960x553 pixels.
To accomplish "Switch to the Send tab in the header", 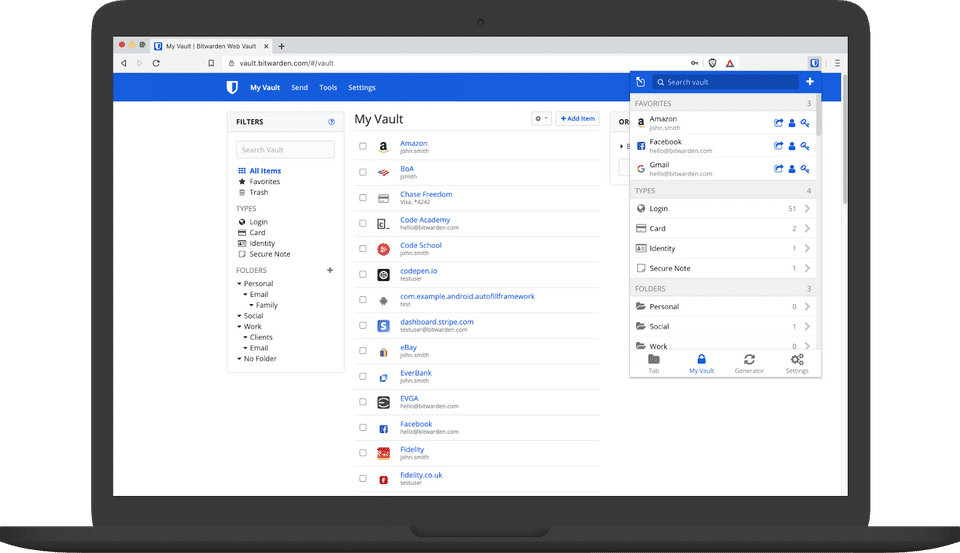I will click(299, 88).
